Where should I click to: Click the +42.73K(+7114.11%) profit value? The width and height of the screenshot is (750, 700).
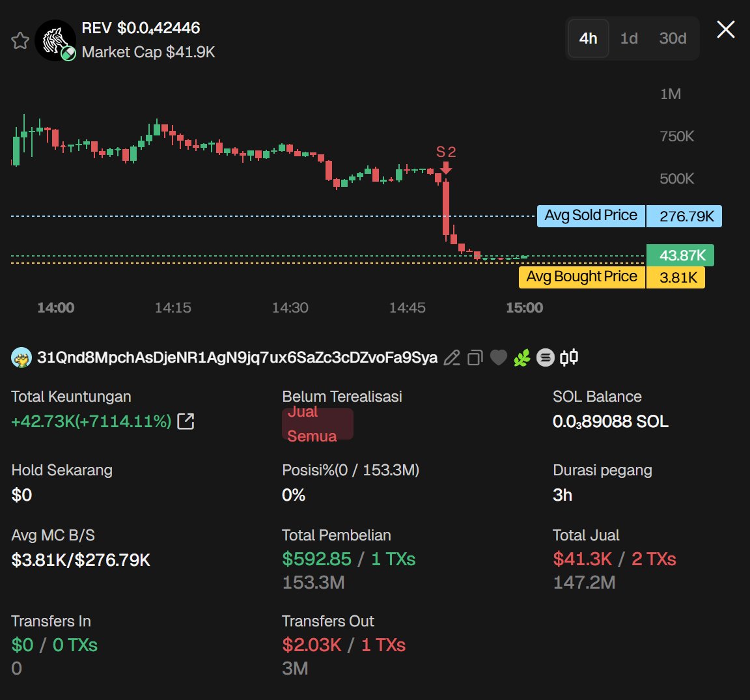click(x=91, y=421)
